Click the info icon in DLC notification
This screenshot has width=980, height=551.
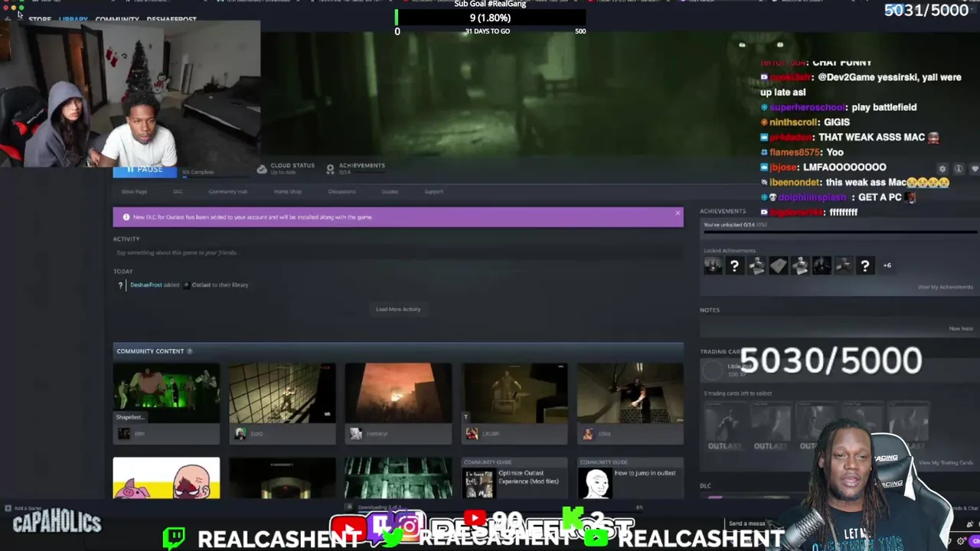[x=126, y=217]
